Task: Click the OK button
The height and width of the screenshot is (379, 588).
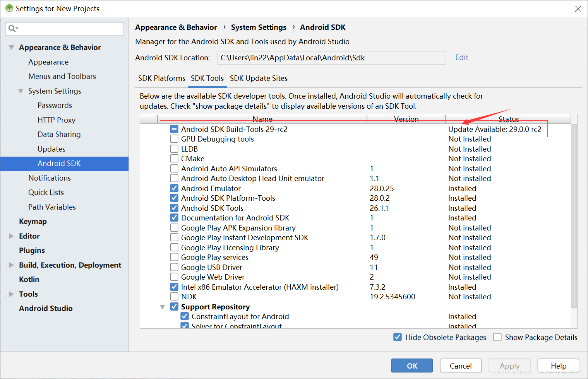Action: point(412,366)
